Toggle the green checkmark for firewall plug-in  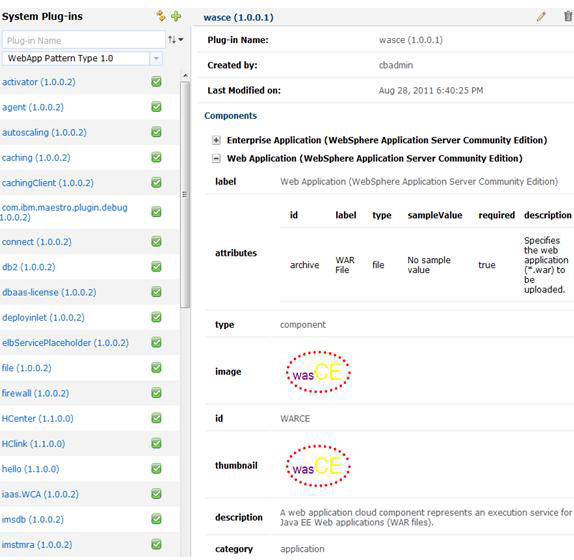coord(156,393)
